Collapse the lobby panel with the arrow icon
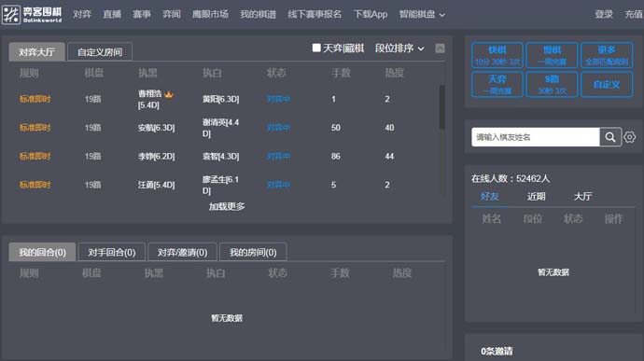644x361 pixels. [440, 49]
